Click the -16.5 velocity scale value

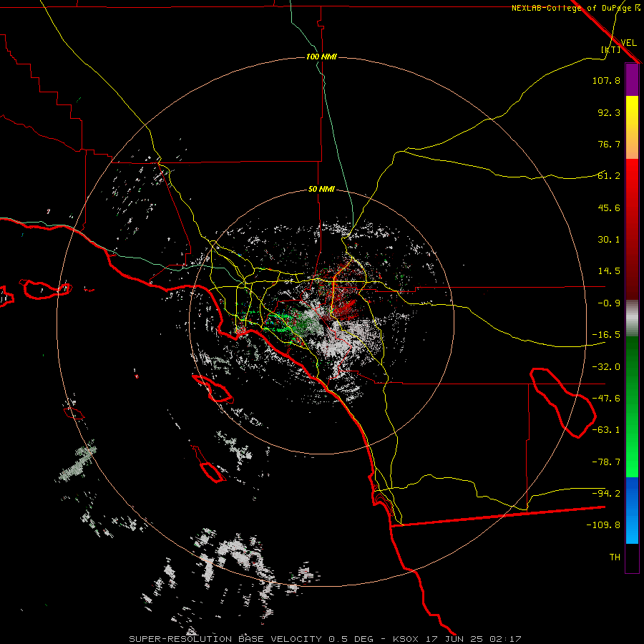tap(606, 335)
